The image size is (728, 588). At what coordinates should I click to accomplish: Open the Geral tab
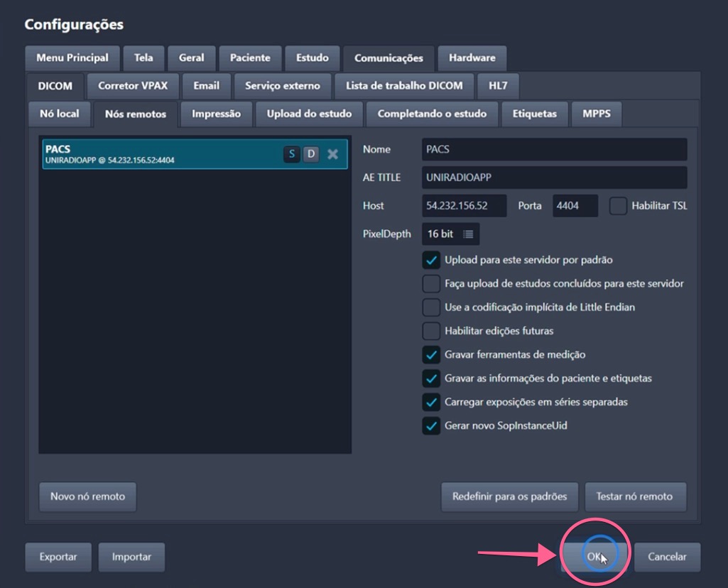coord(191,58)
